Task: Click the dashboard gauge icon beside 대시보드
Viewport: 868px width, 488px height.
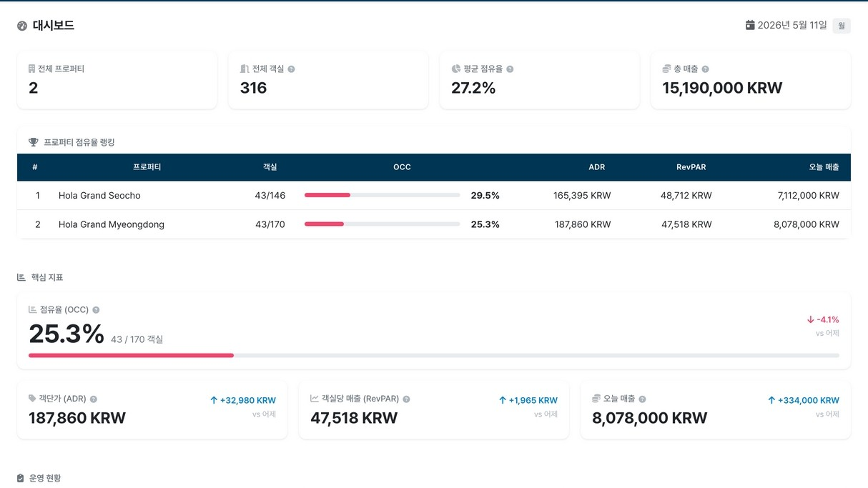Action: [22, 26]
